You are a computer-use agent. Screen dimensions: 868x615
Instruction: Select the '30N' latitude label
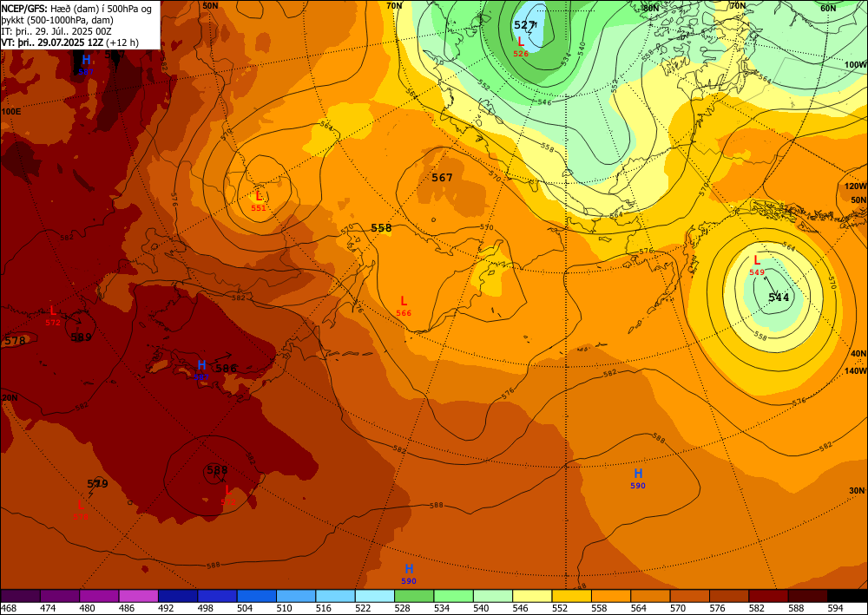click(x=857, y=491)
